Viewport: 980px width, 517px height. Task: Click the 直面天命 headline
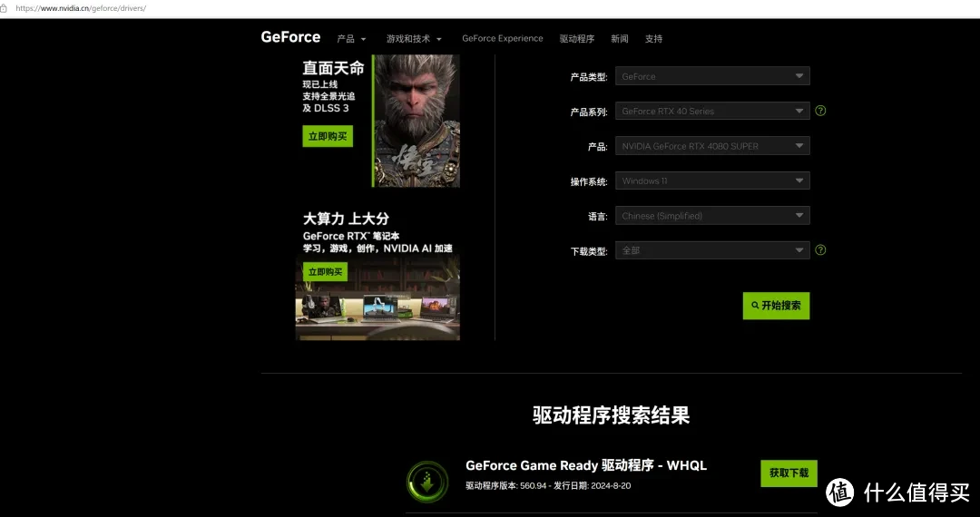point(333,68)
